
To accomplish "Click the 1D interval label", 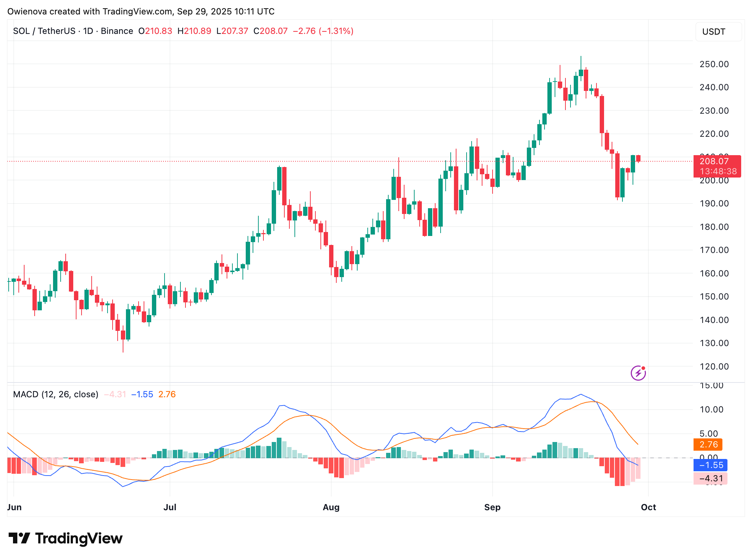I will pyautogui.click(x=88, y=31).
